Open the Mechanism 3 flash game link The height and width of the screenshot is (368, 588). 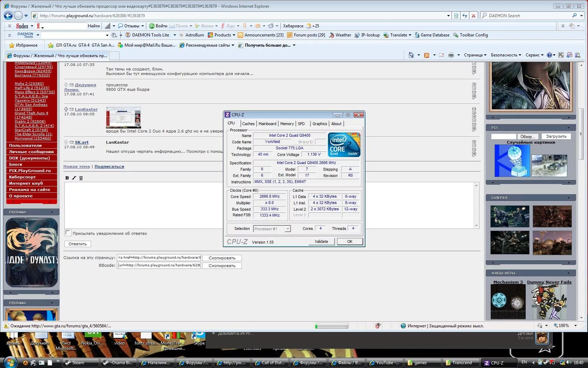click(x=508, y=282)
